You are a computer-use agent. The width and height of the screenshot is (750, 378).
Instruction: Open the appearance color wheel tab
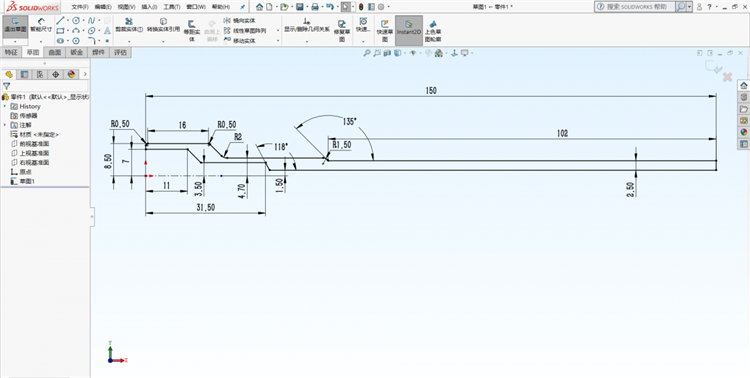coord(71,74)
